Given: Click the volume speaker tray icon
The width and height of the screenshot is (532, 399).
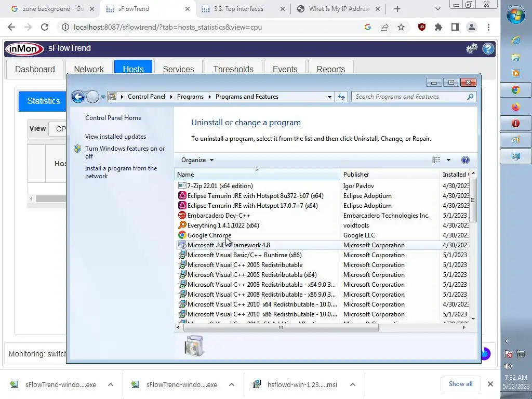Looking at the screenshot, I should pyautogui.click(x=508, y=366).
